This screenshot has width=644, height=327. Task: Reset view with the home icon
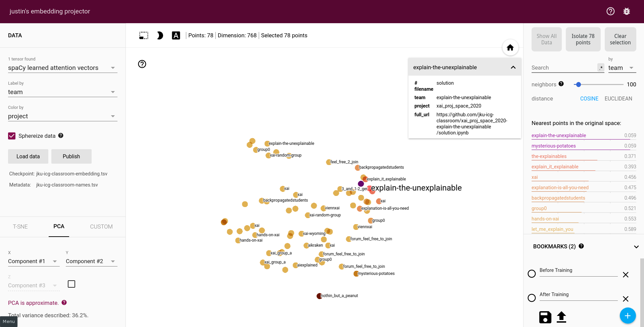click(510, 48)
